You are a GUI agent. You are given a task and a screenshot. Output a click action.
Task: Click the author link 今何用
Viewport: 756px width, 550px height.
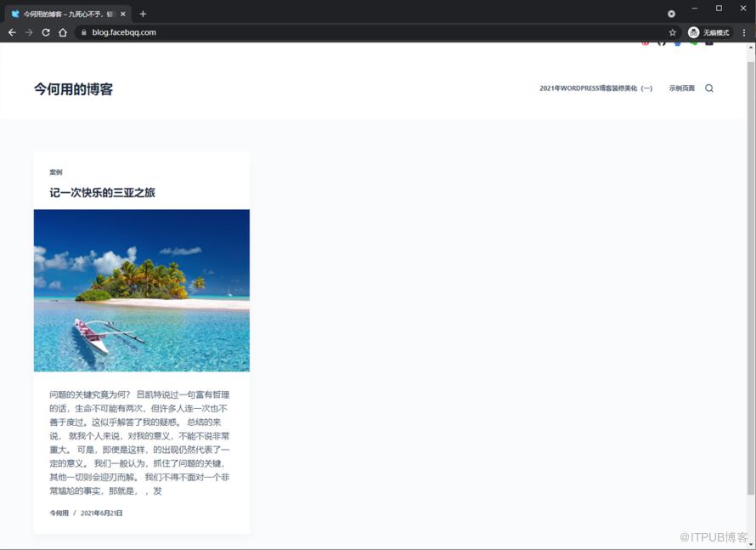tap(59, 513)
